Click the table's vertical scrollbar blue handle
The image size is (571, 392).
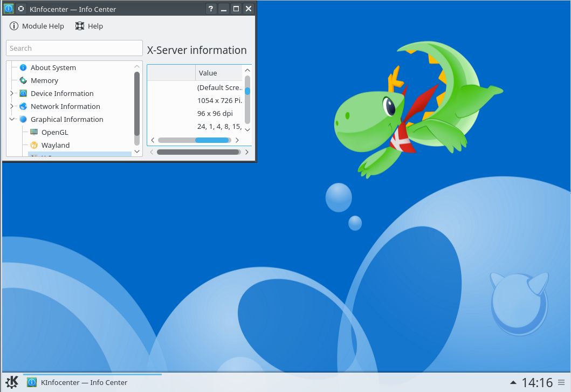click(x=247, y=91)
